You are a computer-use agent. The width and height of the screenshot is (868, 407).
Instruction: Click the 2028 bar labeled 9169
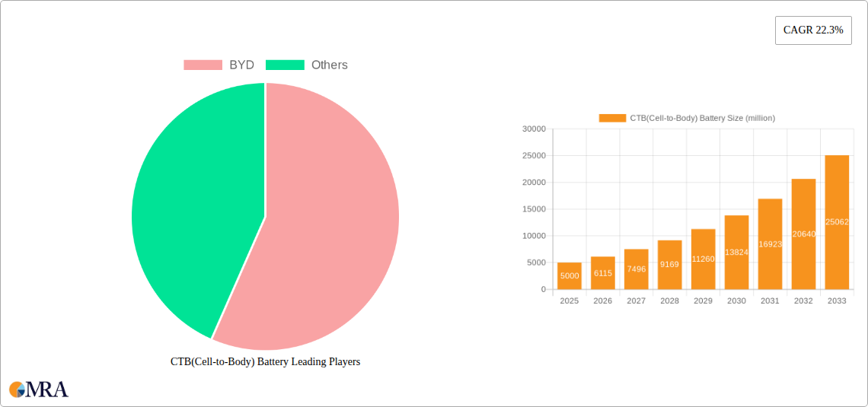(x=670, y=265)
